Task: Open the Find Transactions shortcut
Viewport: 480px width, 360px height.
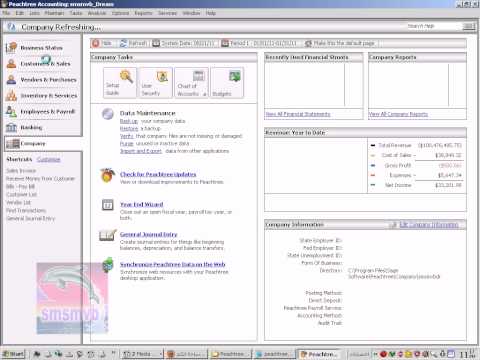Action: pyautogui.click(x=26, y=211)
